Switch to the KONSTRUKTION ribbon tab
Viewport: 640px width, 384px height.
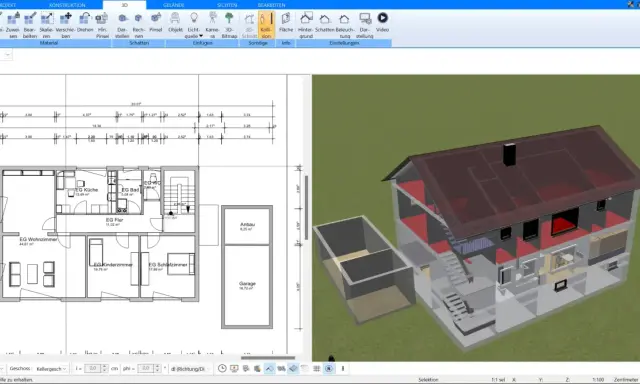click(67, 5)
